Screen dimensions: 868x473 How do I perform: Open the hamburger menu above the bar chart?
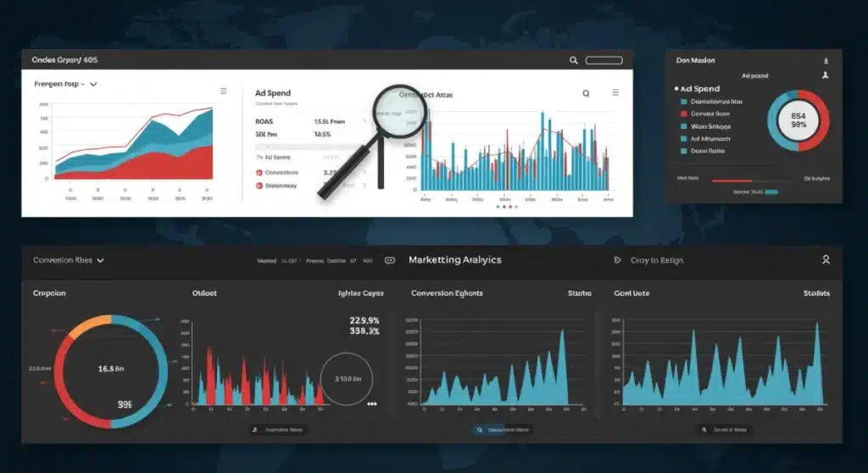point(615,92)
